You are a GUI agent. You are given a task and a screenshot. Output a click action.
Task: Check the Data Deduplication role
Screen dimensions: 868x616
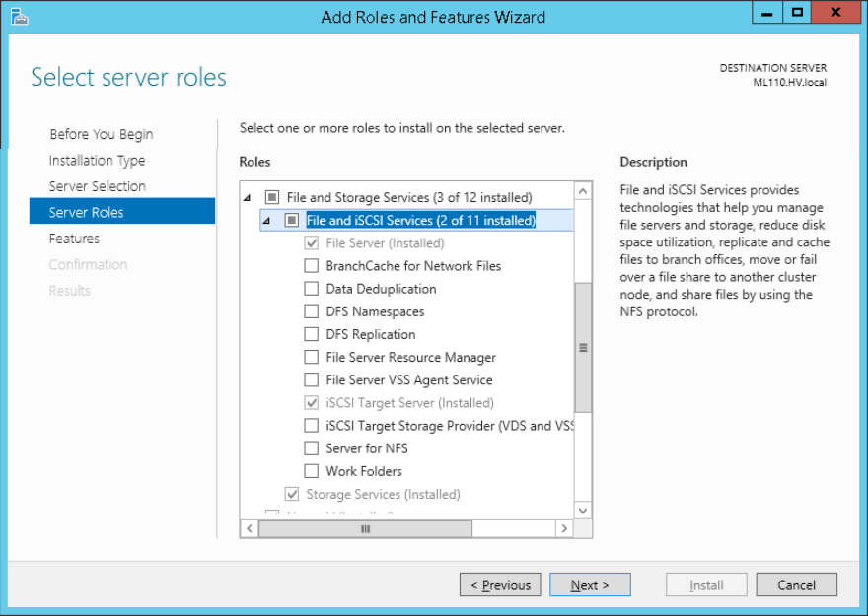point(312,289)
